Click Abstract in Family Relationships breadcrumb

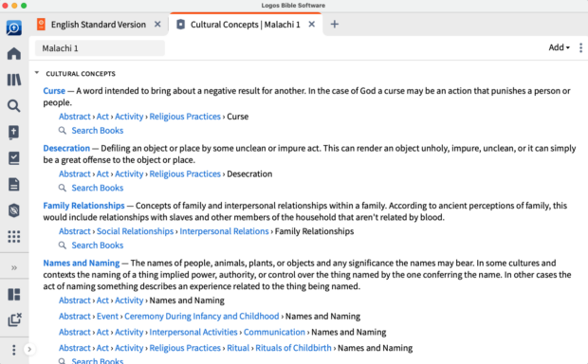pyautogui.click(x=75, y=231)
